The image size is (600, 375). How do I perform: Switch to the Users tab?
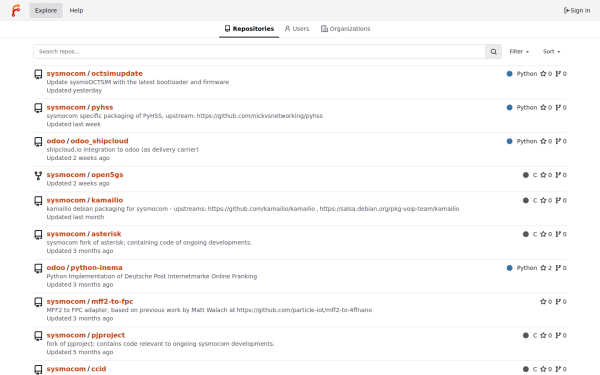tap(297, 29)
